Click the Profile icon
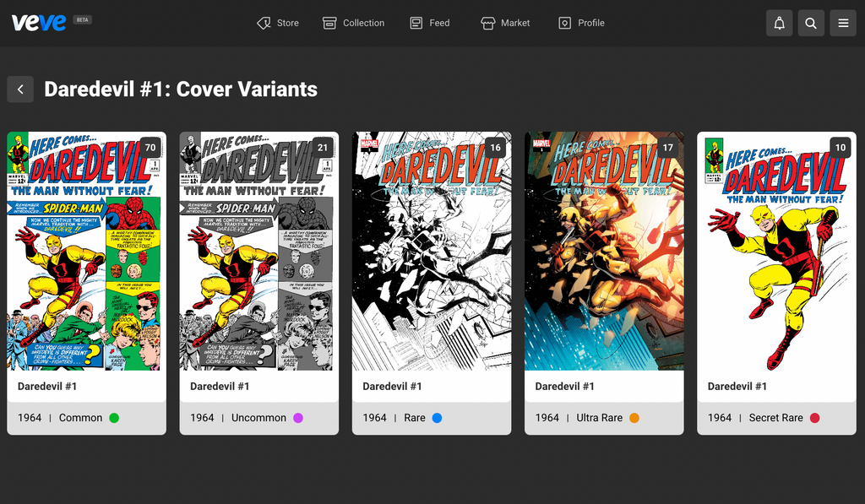Screen dimensions: 865x504 tap(564, 23)
